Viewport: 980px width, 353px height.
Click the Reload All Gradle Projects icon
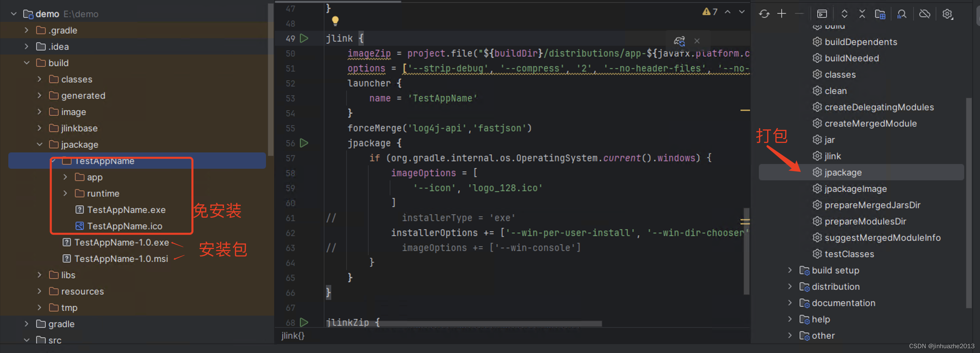click(x=764, y=14)
